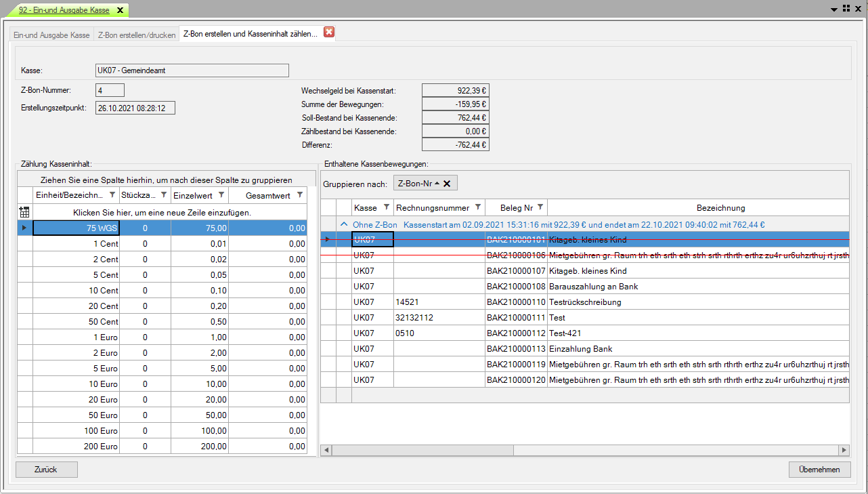Toggle the Z-Bon-Nr group sort order
This screenshot has height=494, width=868.
click(437, 184)
